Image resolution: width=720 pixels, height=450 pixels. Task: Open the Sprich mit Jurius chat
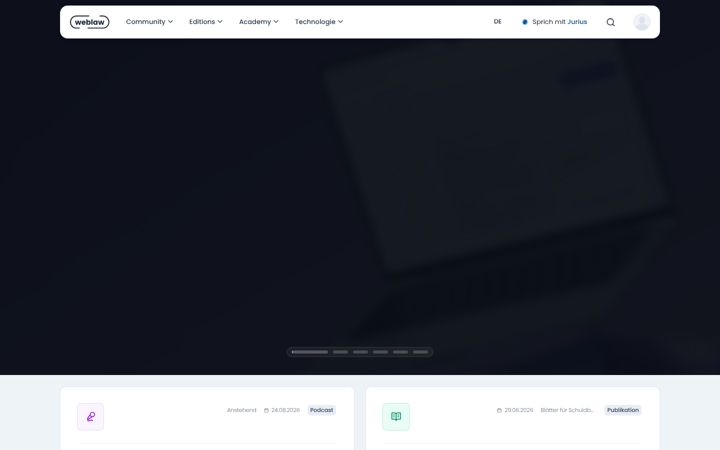pyautogui.click(x=554, y=22)
